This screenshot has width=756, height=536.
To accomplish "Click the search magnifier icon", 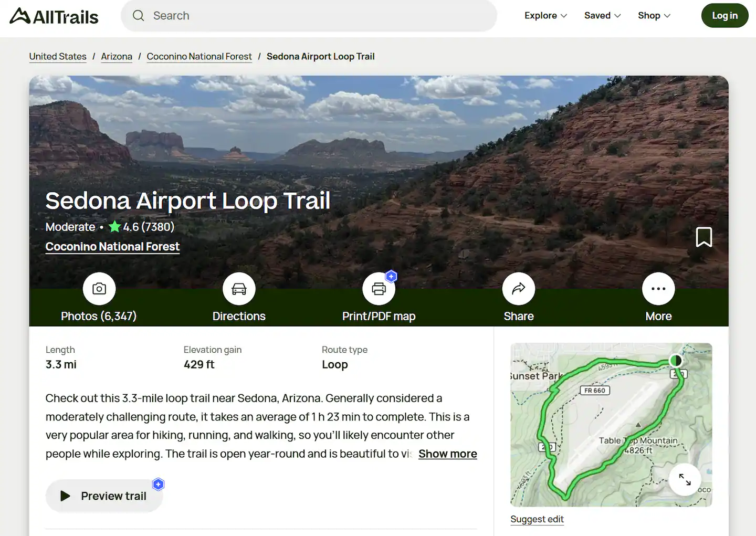I will point(138,16).
